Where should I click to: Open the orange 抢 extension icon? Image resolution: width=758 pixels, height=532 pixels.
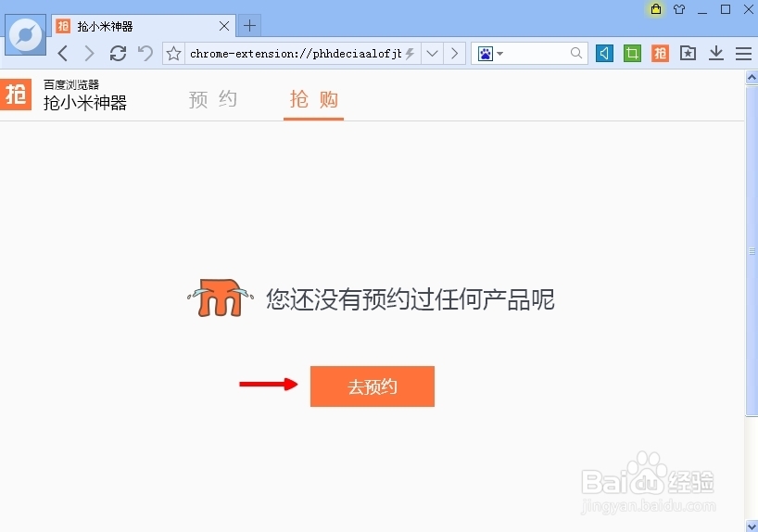(x=660, y=53)
